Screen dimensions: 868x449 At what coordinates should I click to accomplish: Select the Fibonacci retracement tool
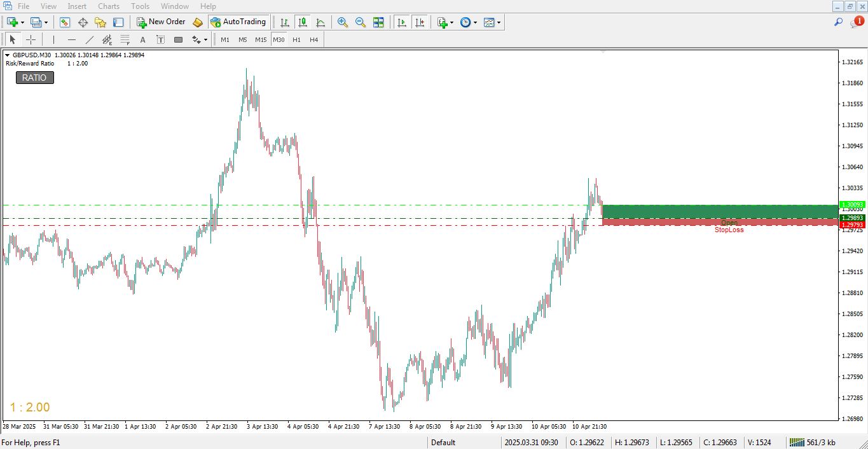(x=125, y=39)
